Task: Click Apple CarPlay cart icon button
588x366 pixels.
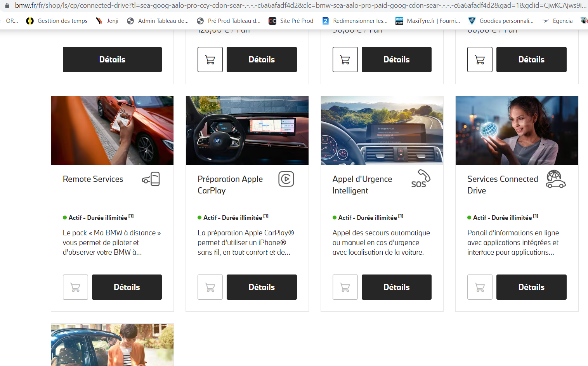Action: tap(210, 287)
